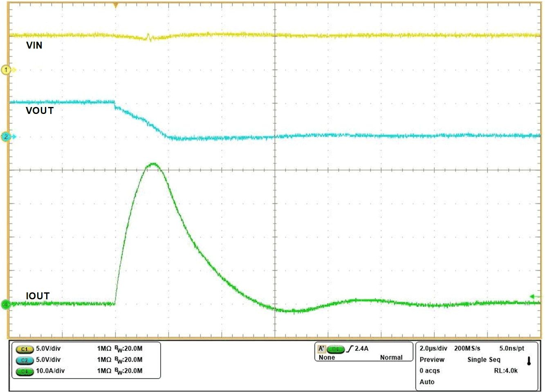This screenshot has width=545, height=392.
Task: Open the 2.0µs/div timebase selector
Action: tap(433, 349)
